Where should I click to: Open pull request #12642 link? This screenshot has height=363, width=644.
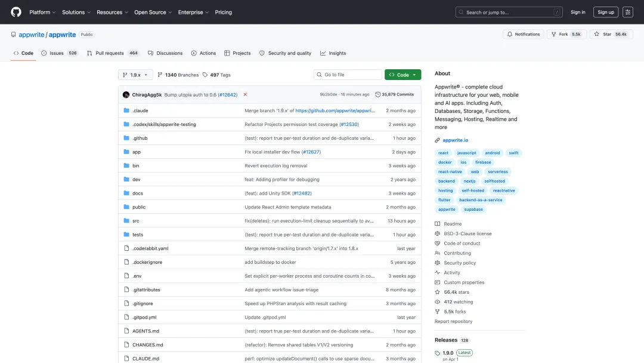[228, 94]
